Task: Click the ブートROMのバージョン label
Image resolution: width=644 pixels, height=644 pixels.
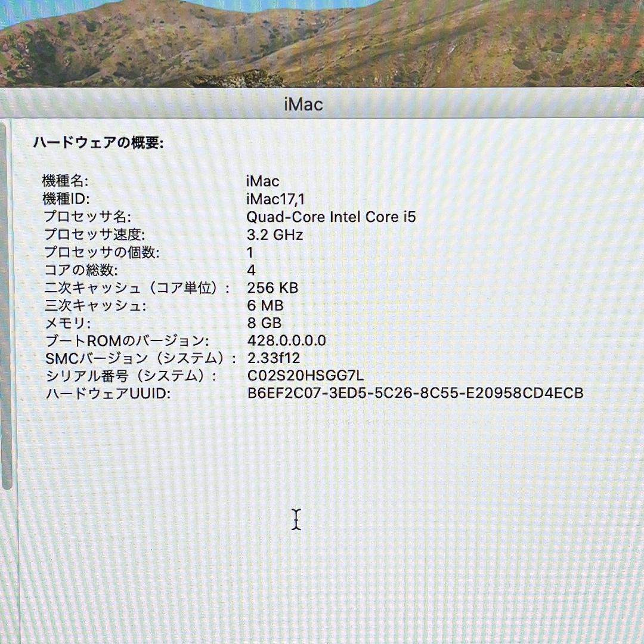Action: [x=127, y=340]
